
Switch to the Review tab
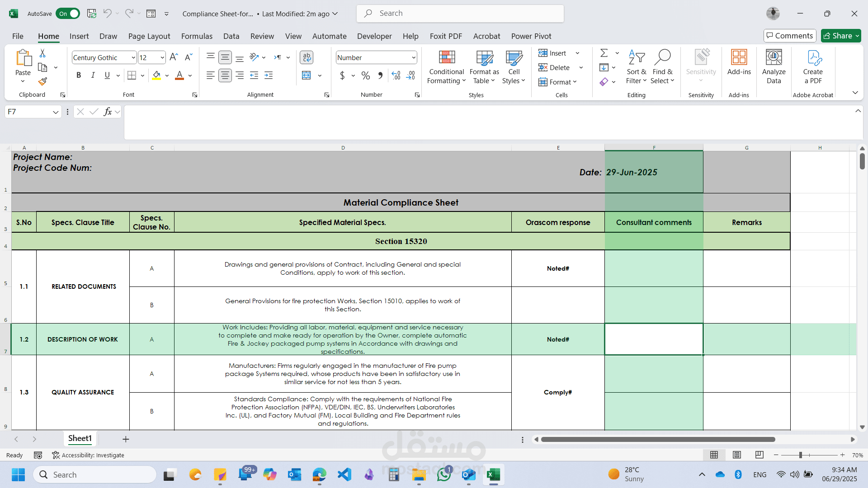coord(262,36)
